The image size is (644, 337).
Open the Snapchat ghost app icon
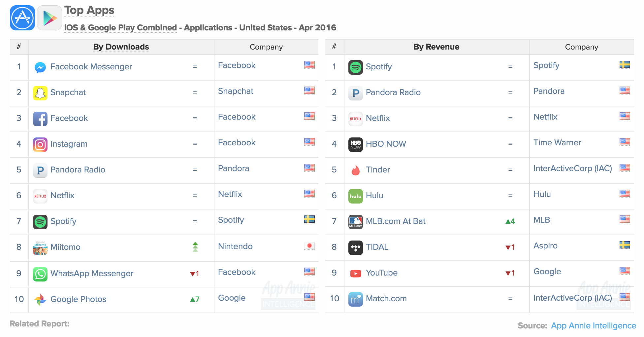40,93
